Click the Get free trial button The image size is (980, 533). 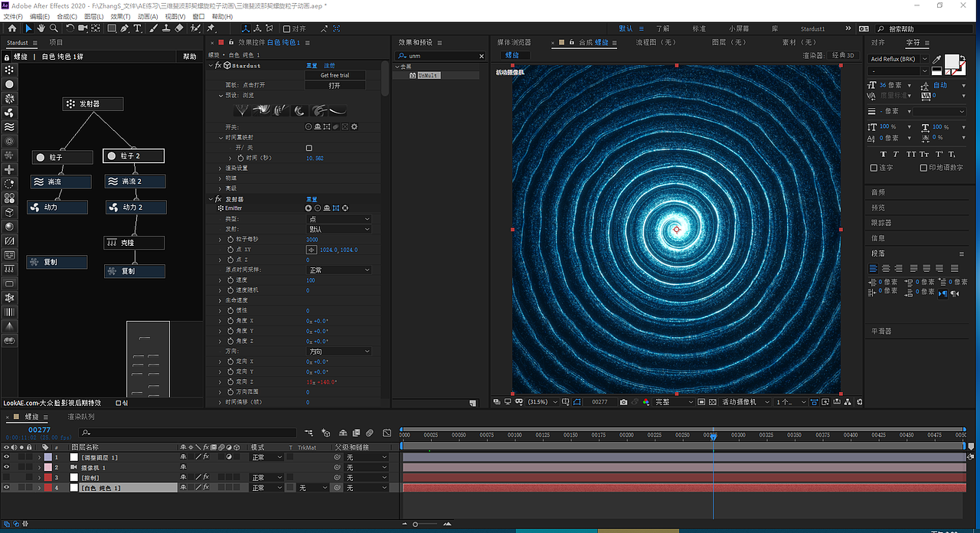click(335, 75)
